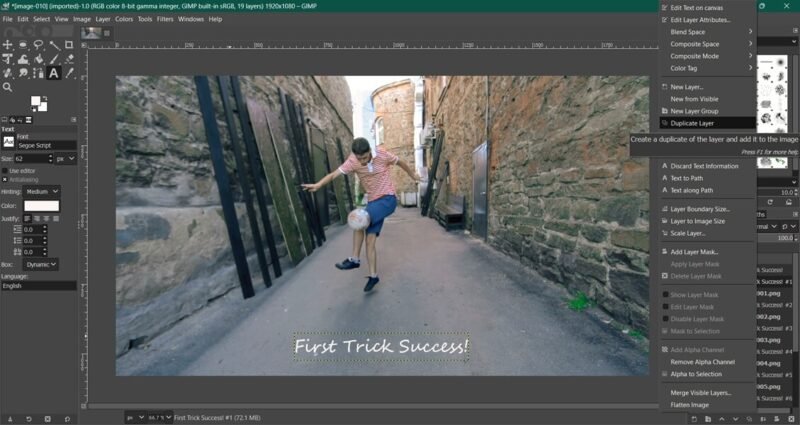The image size is (800, 425).
Task: Choose Duplicate Layer from context menu
Action: coord(708,123)
